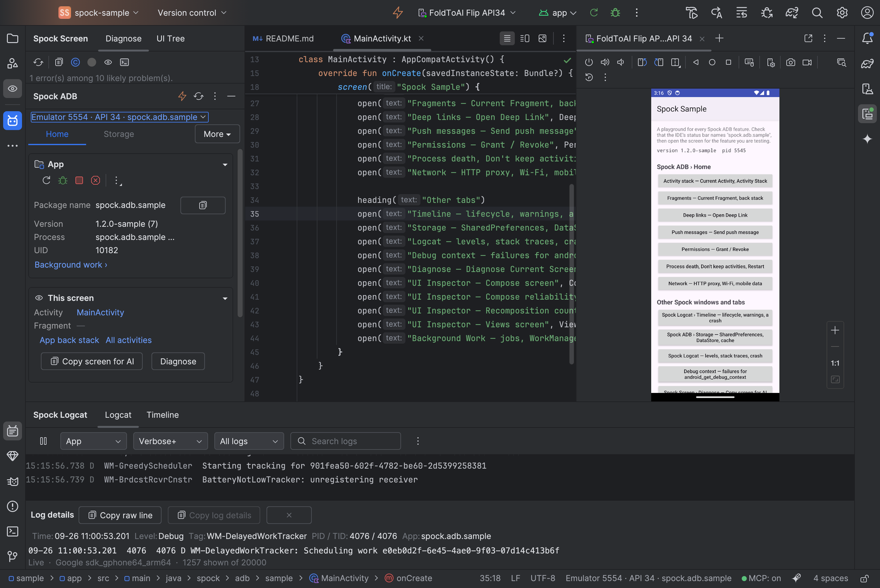Image resolution: width=880 pixels, height=588 pixels.
Task: Expand the More dropdown in Spock ADB
Action: 217,134
